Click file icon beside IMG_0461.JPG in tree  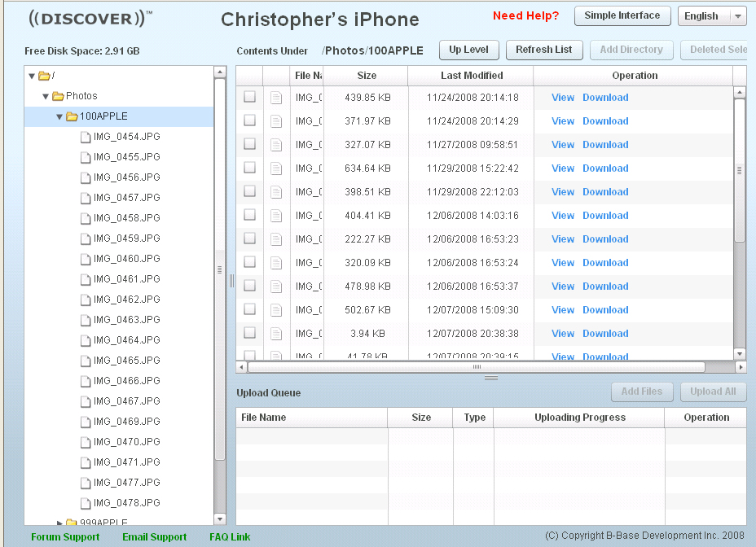pos(86,279)
